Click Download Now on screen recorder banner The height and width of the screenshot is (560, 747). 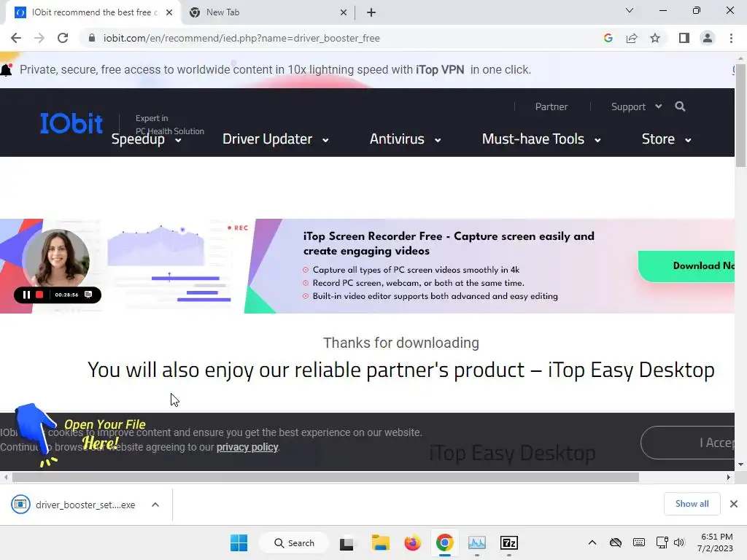pos(686,265)
